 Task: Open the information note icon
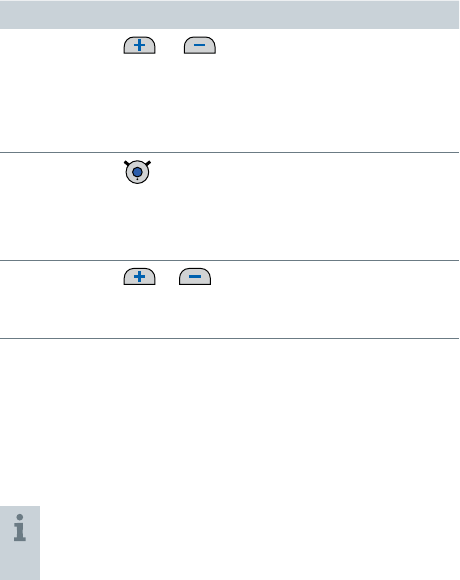pyautogui.click(x=20, y=527)
